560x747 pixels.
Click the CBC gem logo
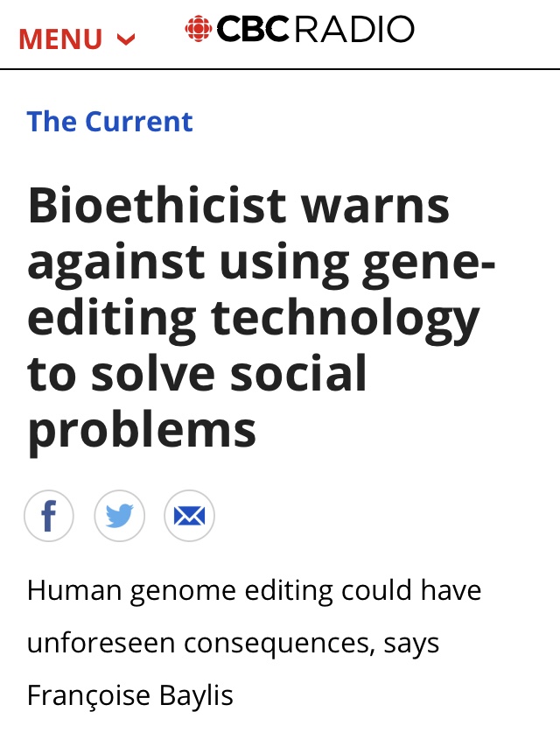point(199,30)
